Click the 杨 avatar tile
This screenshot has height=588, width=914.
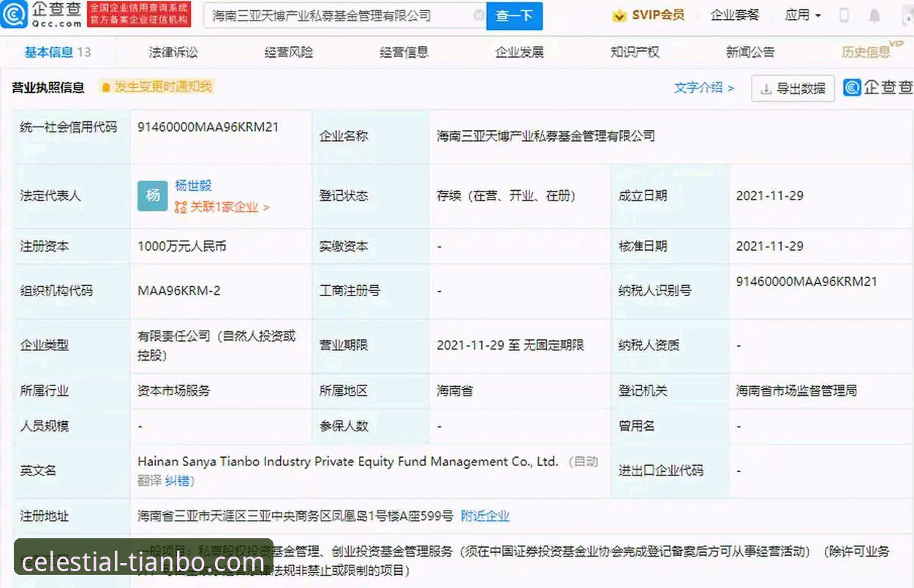[x=153, y=195]
